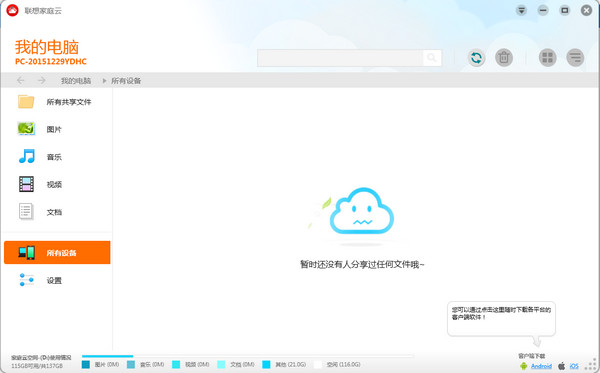Maximize the Home Cloud window
This screenshot has height=373, width=600.
click(x=565, y=10)
